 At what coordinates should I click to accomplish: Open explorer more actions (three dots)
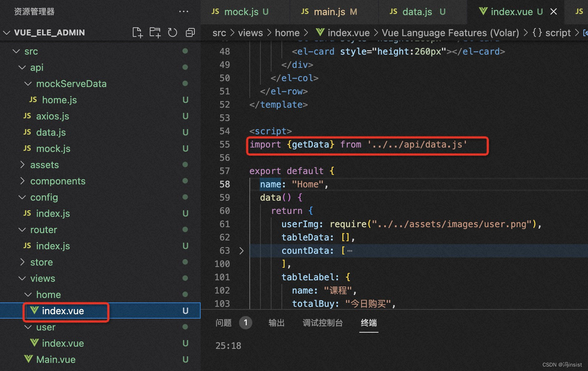pyautogui.click(x=183, y=12)
